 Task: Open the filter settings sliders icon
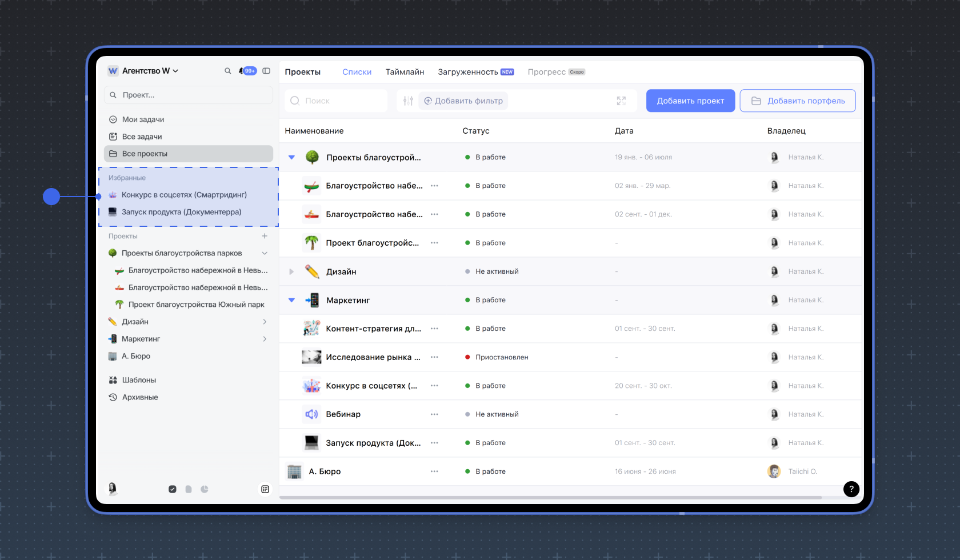point(408,101)
